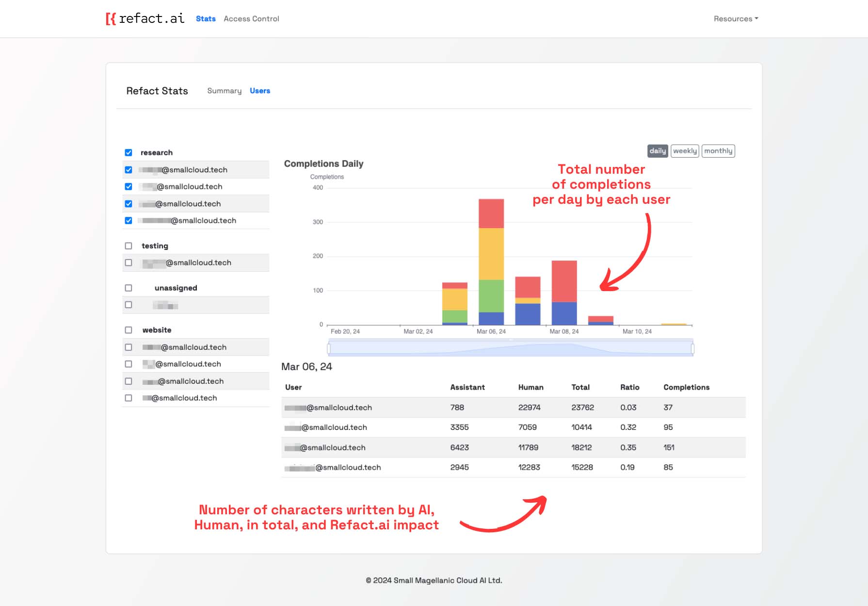The image size is (868, 606).
Task: Click the 'Mar 10, 24' axis label
Action: pos(637,331)
